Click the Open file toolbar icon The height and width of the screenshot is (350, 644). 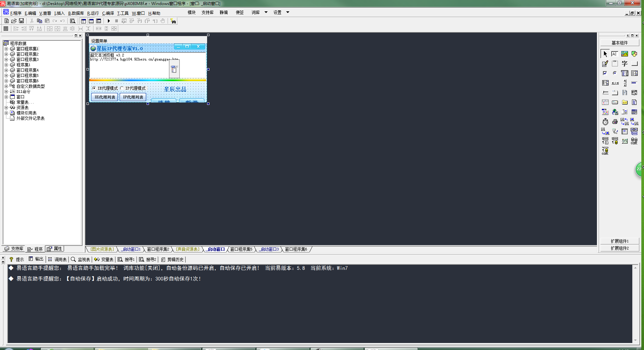pos(14,21)
